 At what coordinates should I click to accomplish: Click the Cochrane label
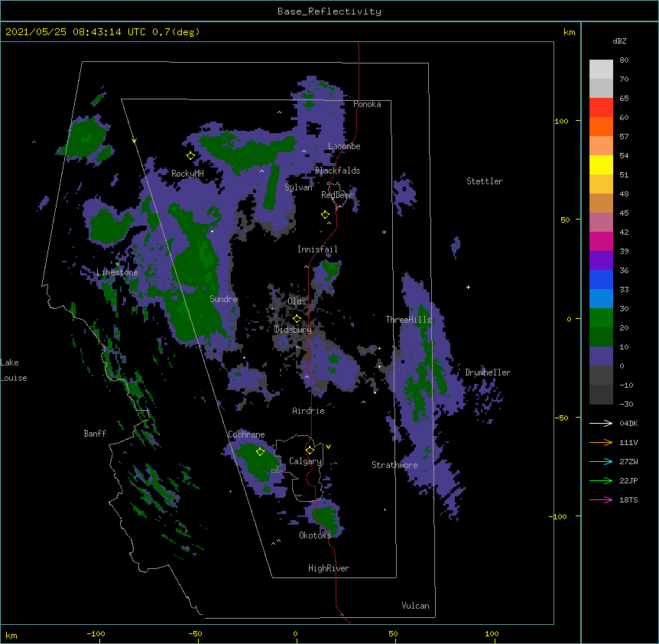pos(246,434)
